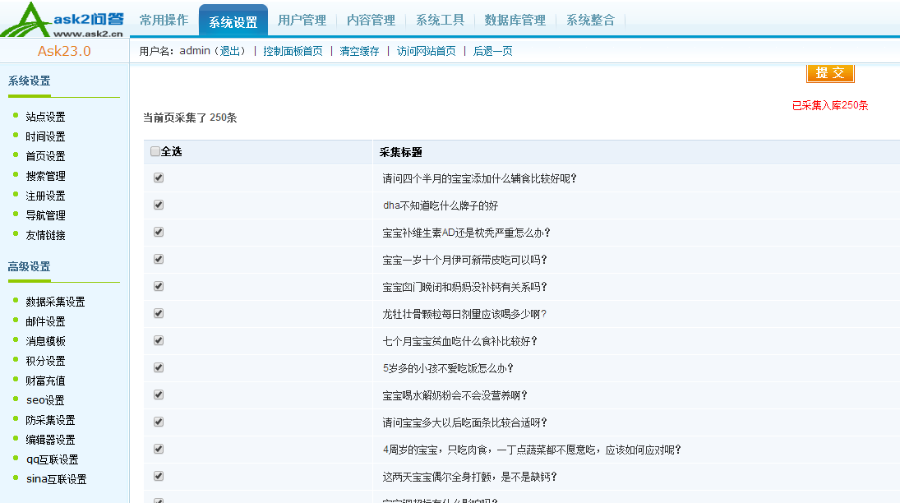Open 数据采集设置 in the sidebar
900x503 pixels.
[x=55, y=301]
